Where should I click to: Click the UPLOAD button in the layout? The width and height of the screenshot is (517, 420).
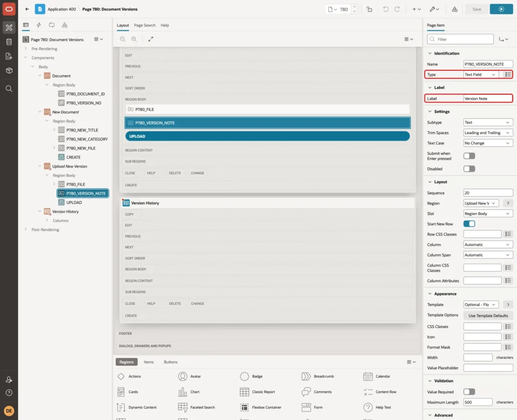[x=268, y=136]
